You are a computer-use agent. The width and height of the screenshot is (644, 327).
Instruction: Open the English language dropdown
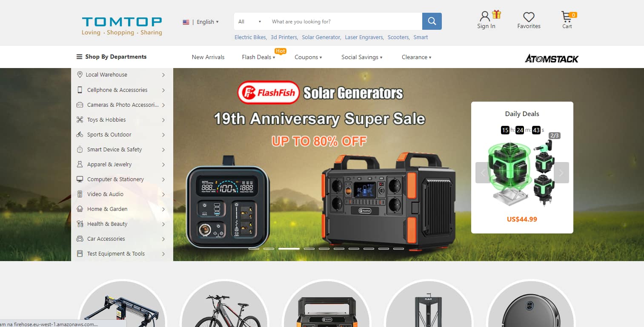(x=201, y=22)
